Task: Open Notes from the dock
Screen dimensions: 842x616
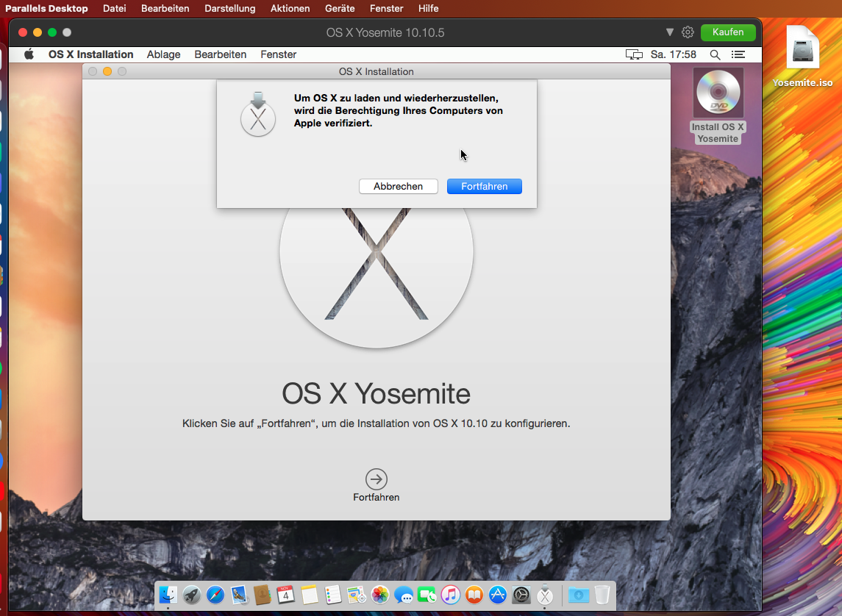Action: tap(310, 595)
